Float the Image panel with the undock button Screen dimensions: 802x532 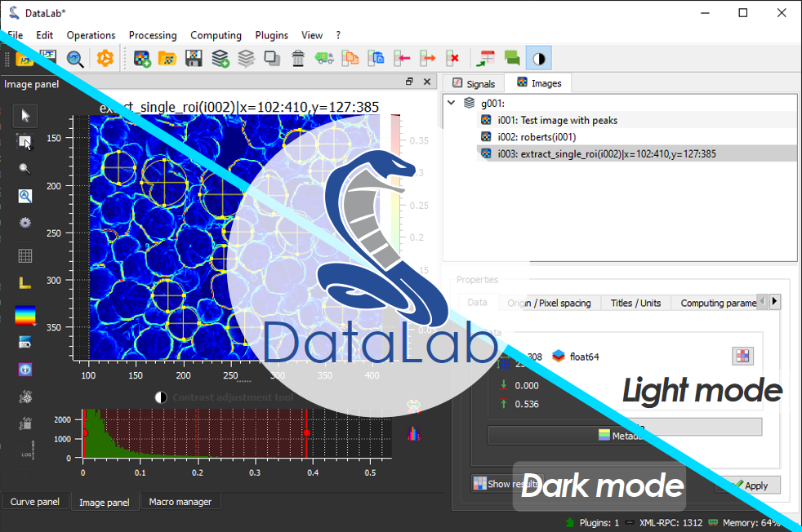[409, 82]
